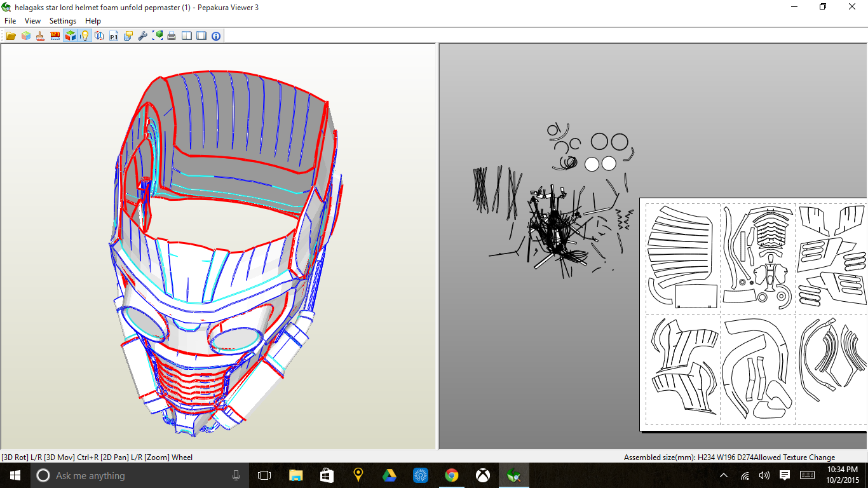Open the yellow Maps pin taskbar icon
This screenshot has height=488, width=868.
pyautogui.click(x=358, y=475)
